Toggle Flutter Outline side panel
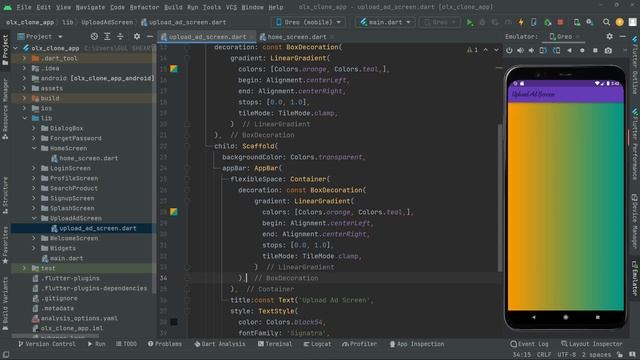This screenshot has height=360, width=640. coord(635,65)
